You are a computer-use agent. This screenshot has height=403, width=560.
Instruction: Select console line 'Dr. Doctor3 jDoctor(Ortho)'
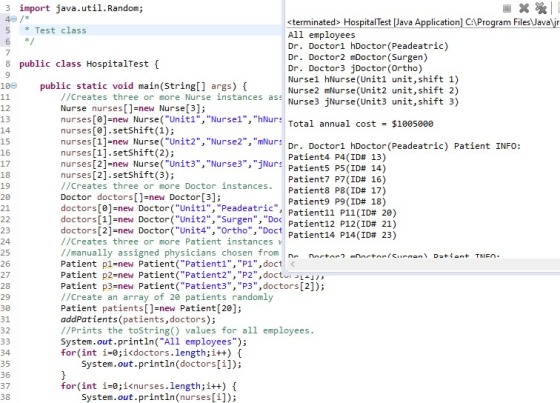pos(355,68)
